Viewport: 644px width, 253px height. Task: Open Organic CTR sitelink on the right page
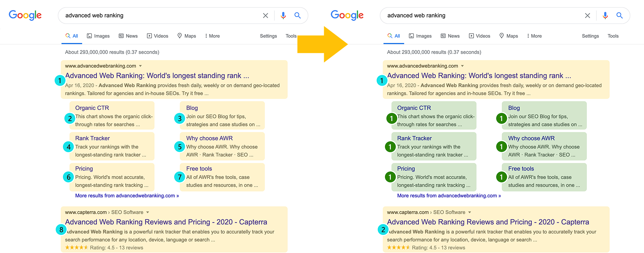414,108
